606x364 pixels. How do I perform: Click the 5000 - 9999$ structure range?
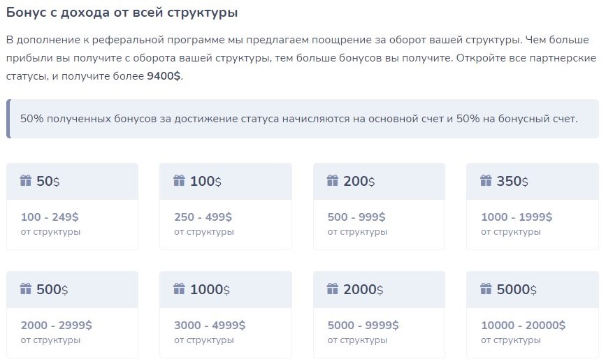tap(363, 325)
